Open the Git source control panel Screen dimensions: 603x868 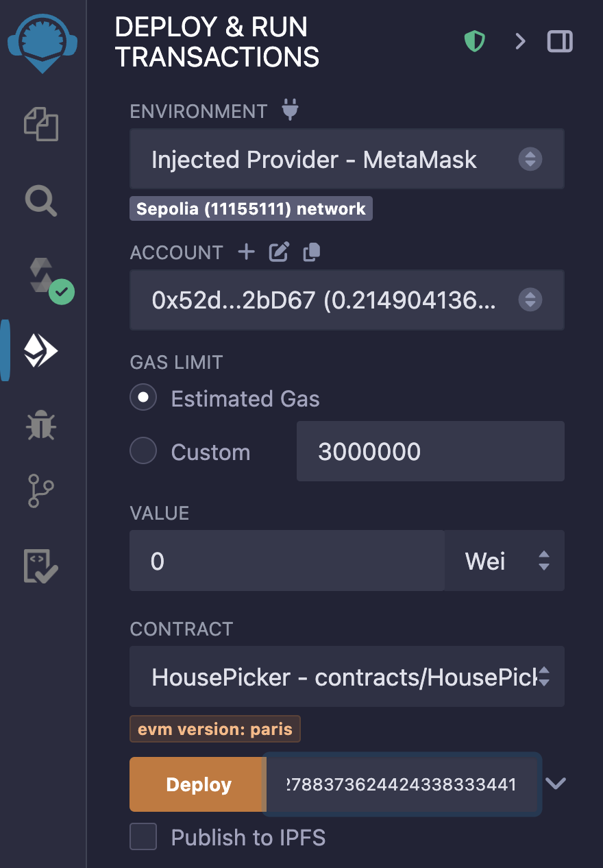(42, 491)
